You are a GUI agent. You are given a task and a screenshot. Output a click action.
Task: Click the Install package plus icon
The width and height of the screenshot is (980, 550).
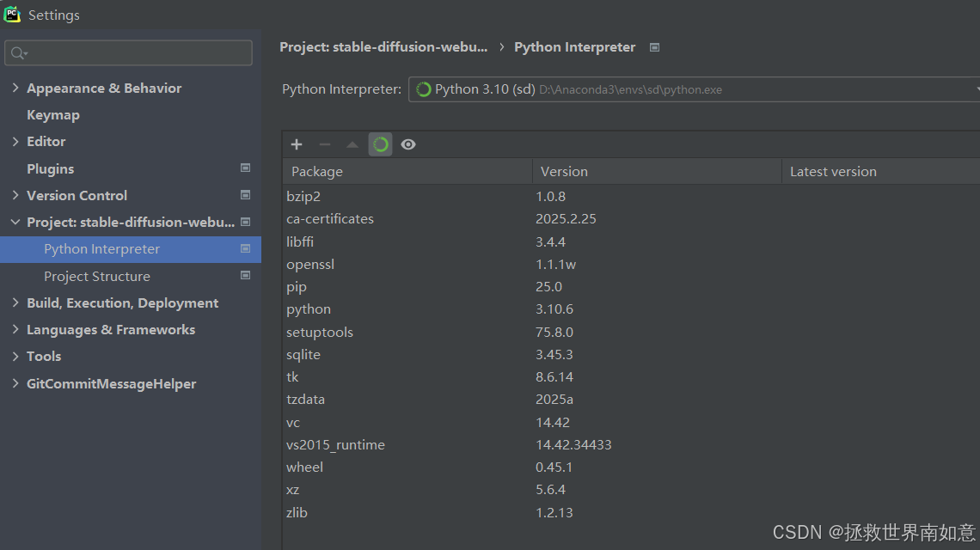[x=297, y=144]
